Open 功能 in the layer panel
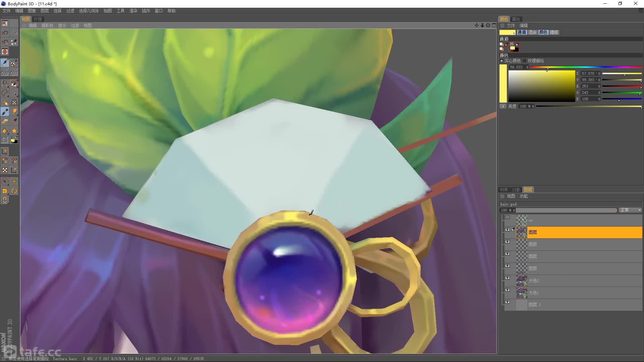This screenshot has width=644, height=362. tap(524, 196)
